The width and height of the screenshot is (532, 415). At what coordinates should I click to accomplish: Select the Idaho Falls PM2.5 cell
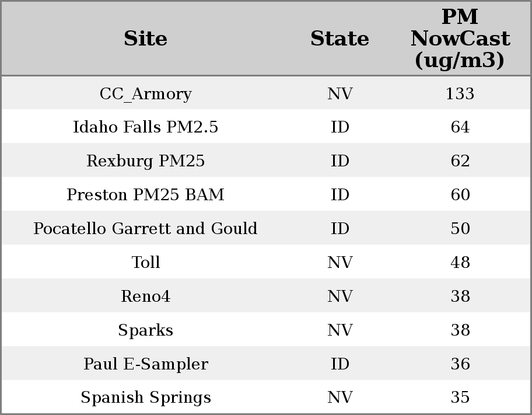(146, 127)
